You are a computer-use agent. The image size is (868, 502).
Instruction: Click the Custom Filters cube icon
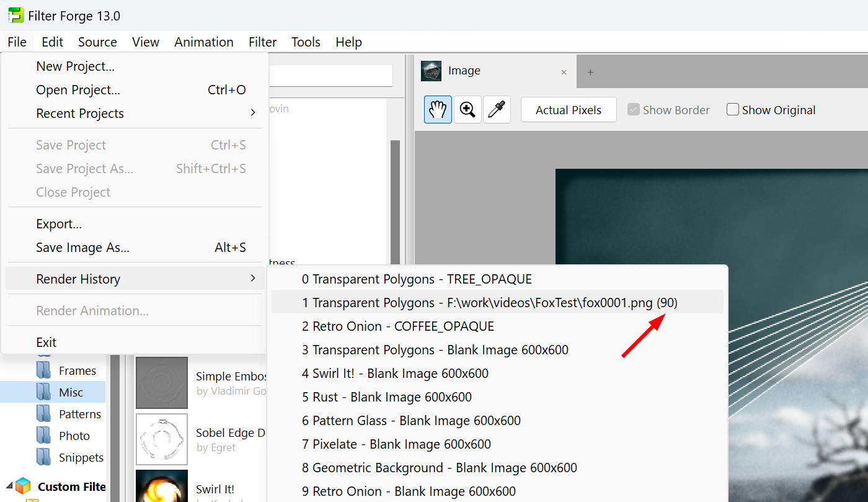(23, 486)
